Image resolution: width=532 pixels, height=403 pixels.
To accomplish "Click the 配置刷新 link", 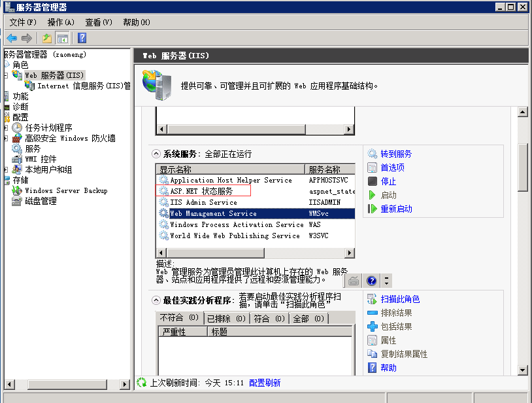I will click(265, 383).
